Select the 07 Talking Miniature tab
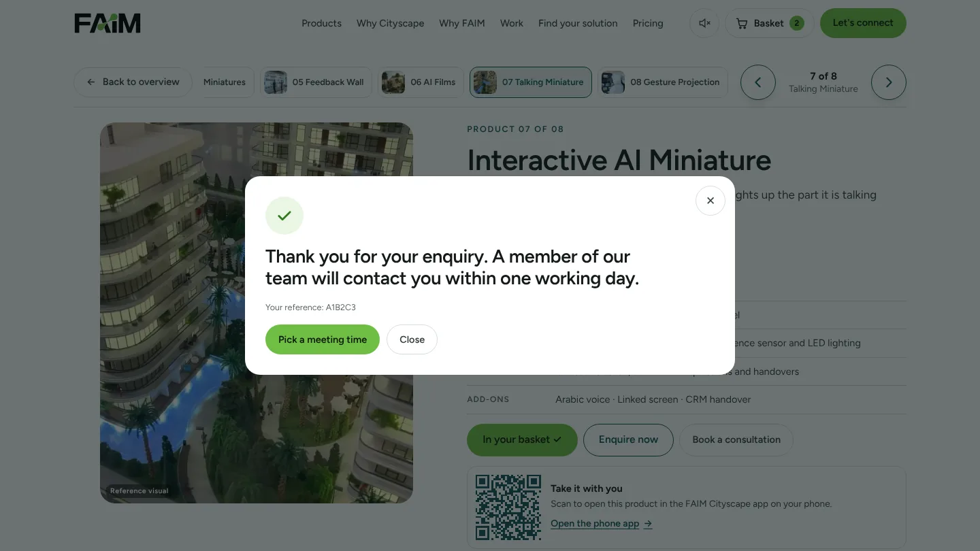 point(531,82)
